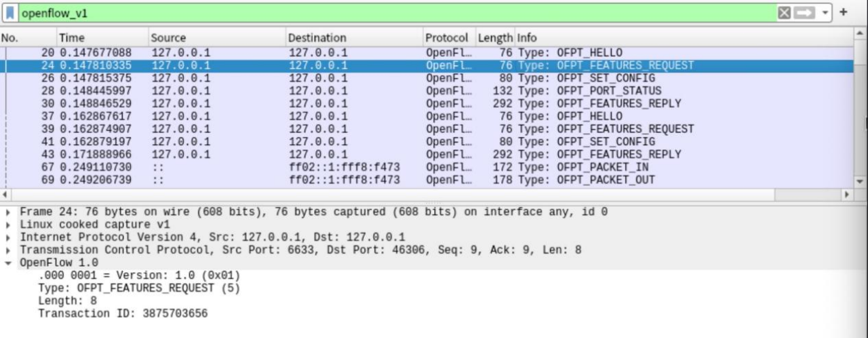Collapse the OpenFlow 1.0 section
Viewport: 868px width, 338px height.
click(x=8, y=263)
